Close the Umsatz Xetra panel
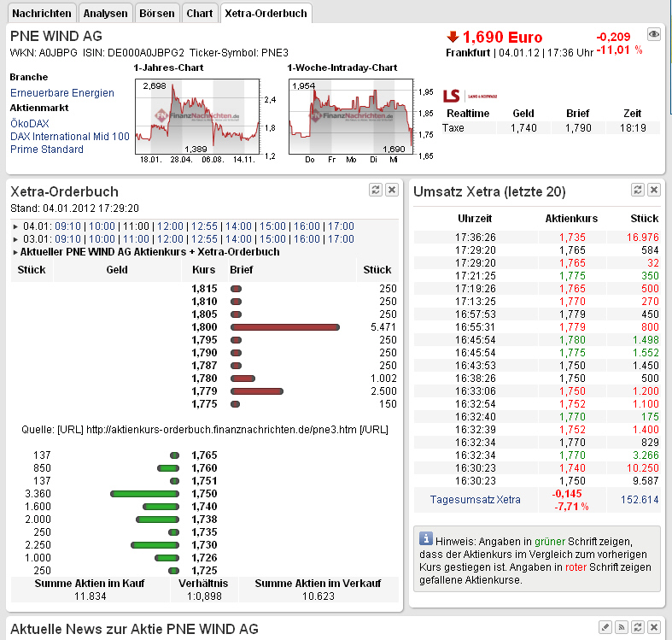This screenshot has width=672, height=640. pos(653,190)
